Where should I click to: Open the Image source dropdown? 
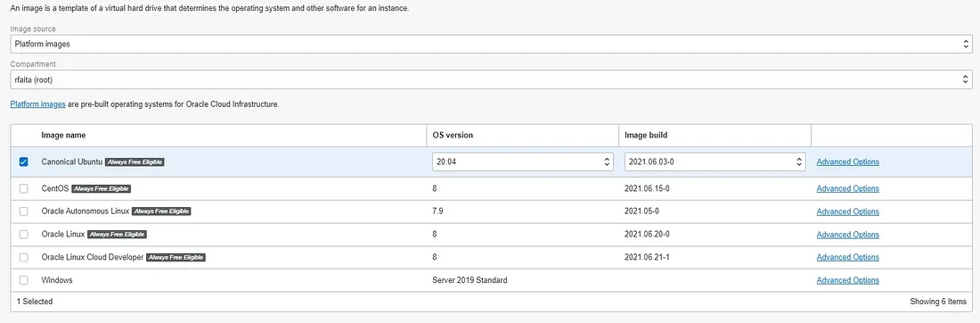tap(491, 45)
